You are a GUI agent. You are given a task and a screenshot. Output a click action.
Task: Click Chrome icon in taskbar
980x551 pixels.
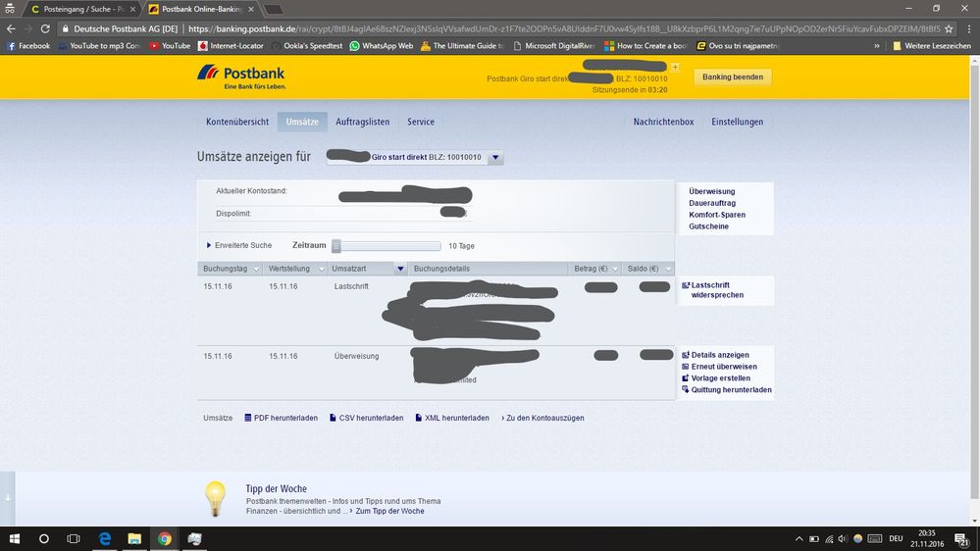165,538
